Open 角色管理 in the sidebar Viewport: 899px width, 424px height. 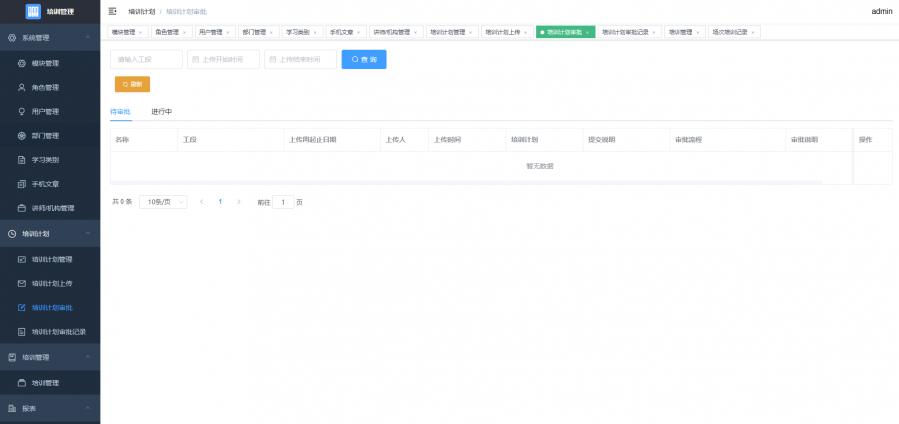click(45, 87)
